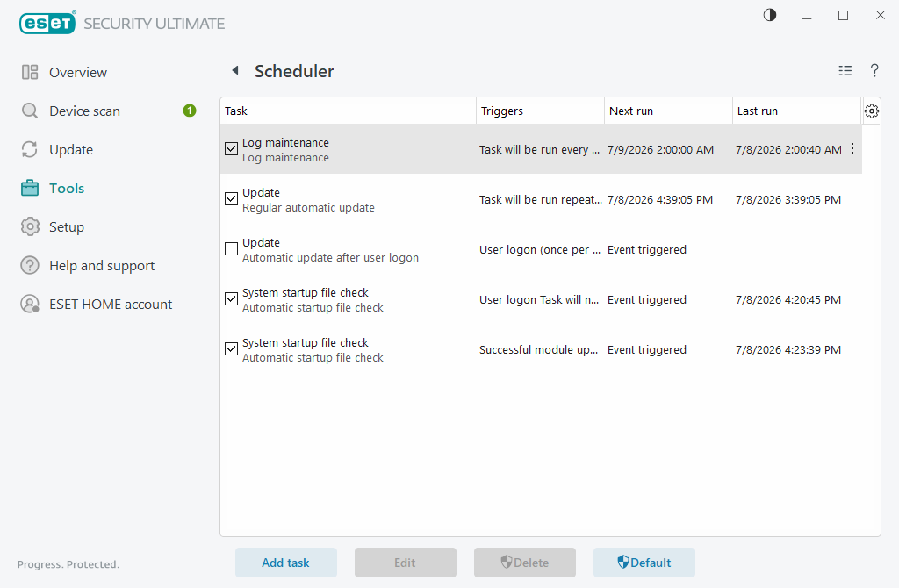Select the User logon System startup file check row
The height and width of the screenshot is (588, 899).
click(x=541, y=300)
